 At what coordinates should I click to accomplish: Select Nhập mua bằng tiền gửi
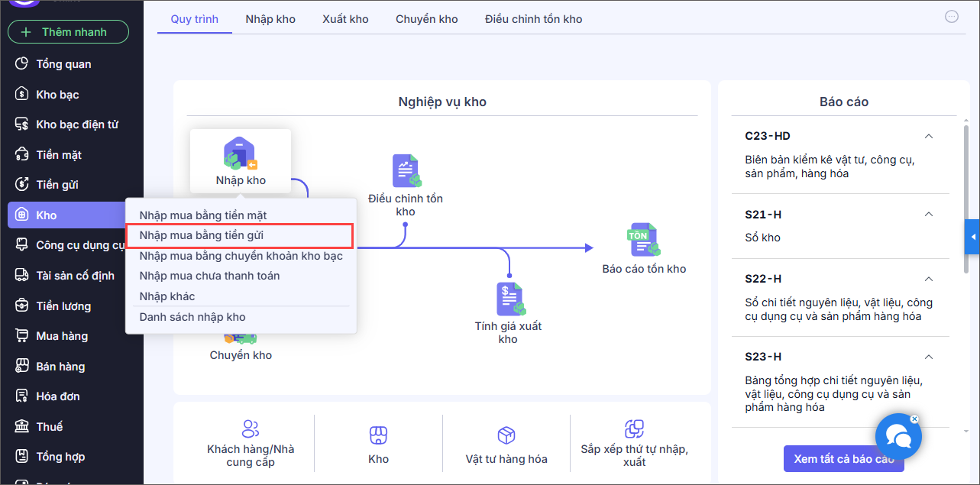pyautogui.click(x=202, y=235)
